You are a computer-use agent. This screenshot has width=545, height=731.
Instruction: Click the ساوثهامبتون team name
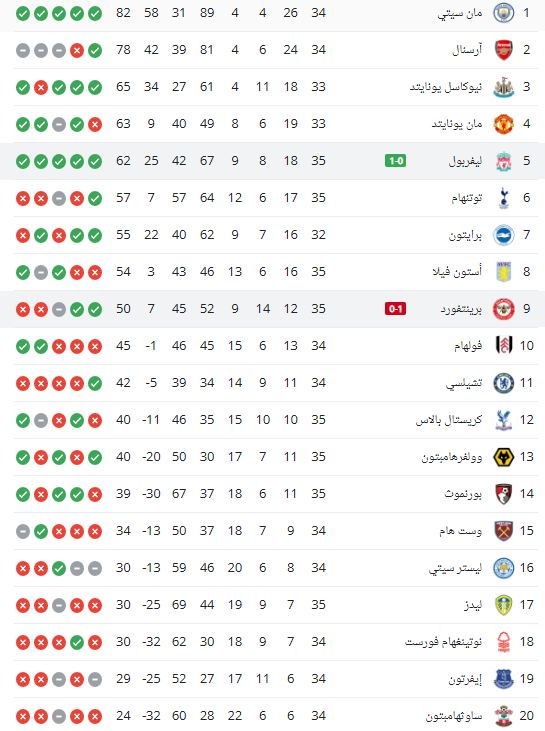click(454, 716)
